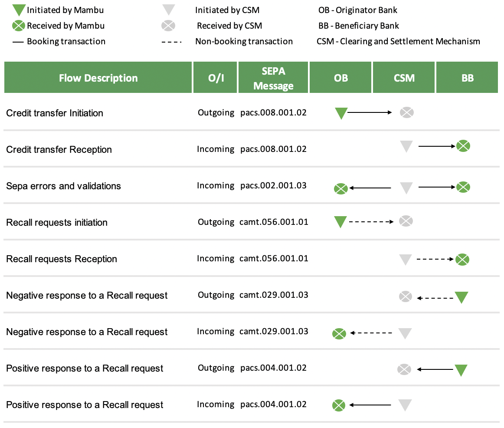Click the gray triangle beside Initiated by CSM
The image size is (504, 428).
[x=168, y=10]
